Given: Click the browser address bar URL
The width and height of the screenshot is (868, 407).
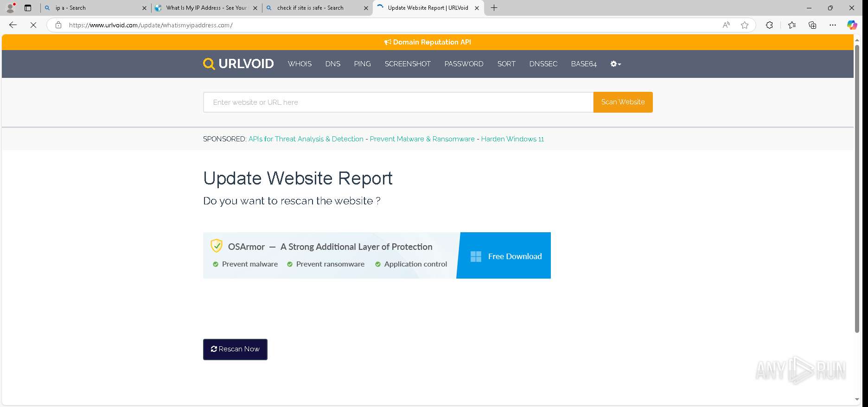Looking at the screenshot, I should [151, 25].
